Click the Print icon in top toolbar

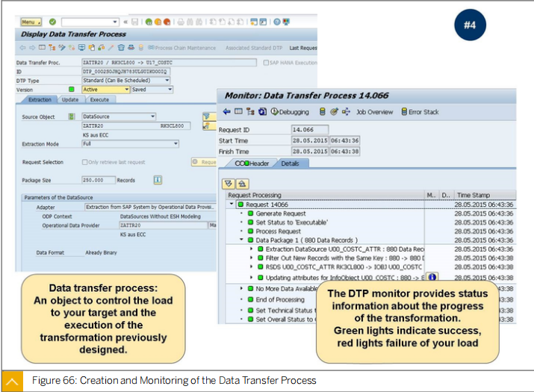181,22
